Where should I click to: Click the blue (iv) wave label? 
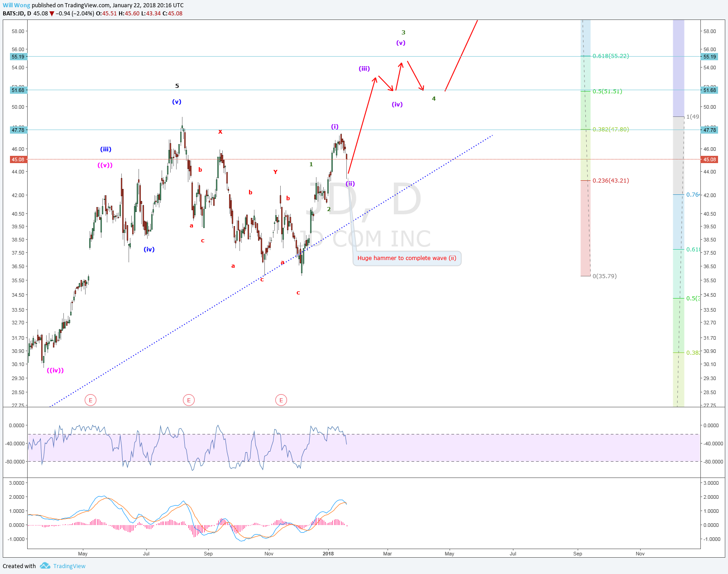tap(149, 250)
